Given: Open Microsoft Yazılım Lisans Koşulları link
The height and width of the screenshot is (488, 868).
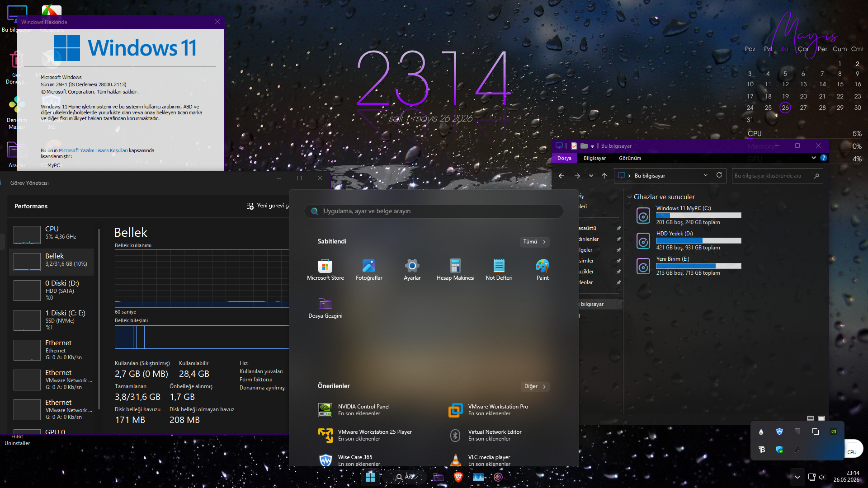Looking at the screenshot, I should coord(93,150).
